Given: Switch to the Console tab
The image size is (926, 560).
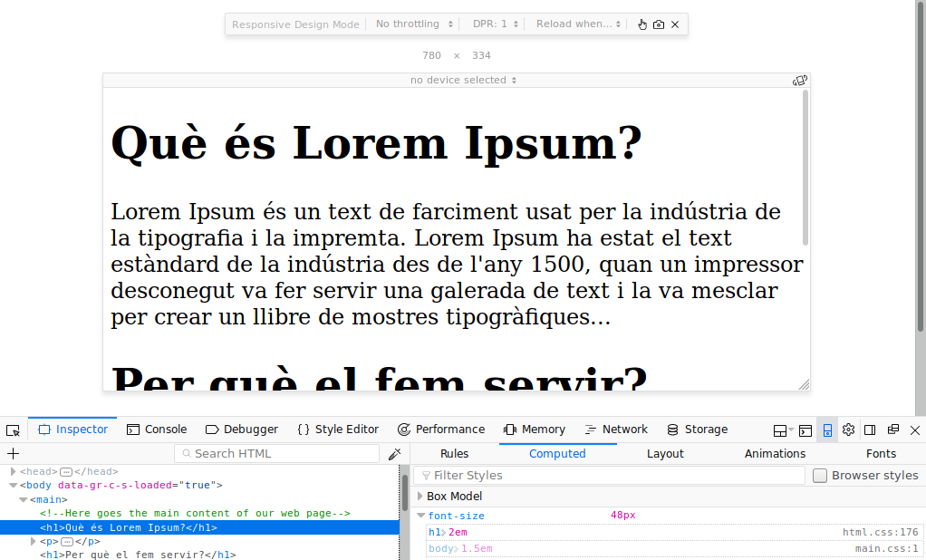Looking at the screenshot, I should (157, 430).
